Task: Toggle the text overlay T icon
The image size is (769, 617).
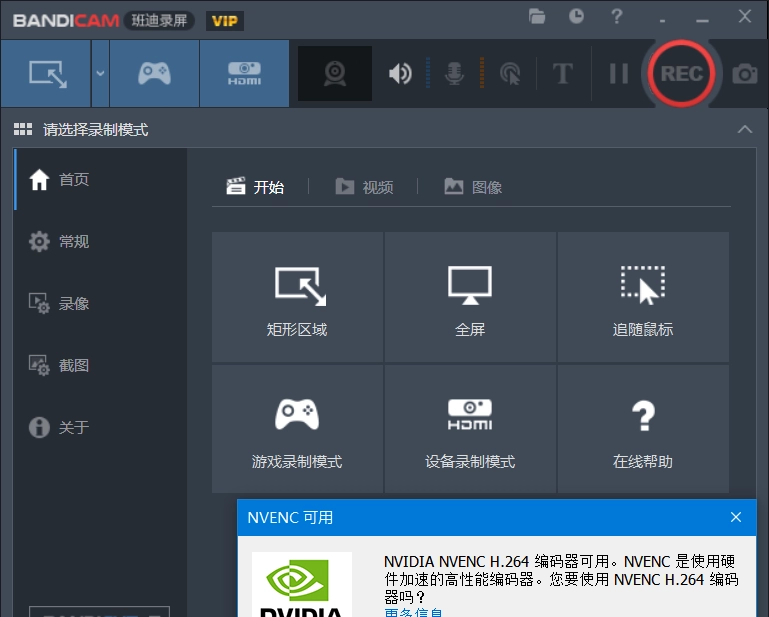Action: click(563, 74)
